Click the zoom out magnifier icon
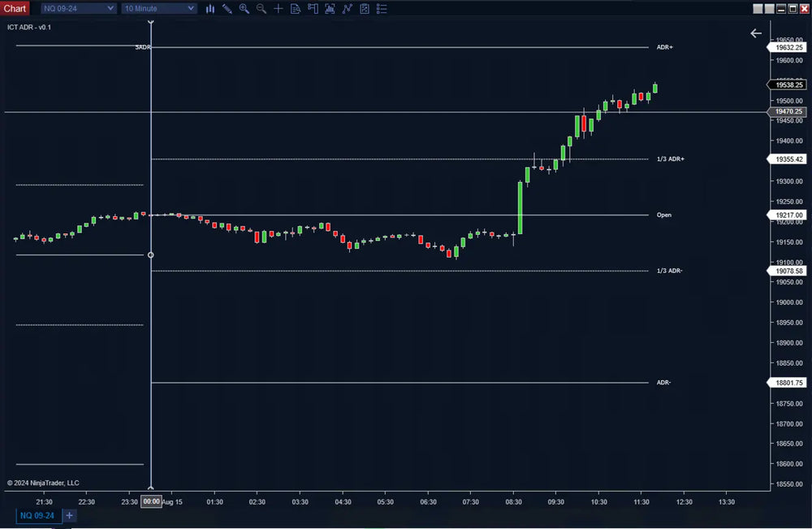This screenshot has width=812, height=529. [261, 8]
